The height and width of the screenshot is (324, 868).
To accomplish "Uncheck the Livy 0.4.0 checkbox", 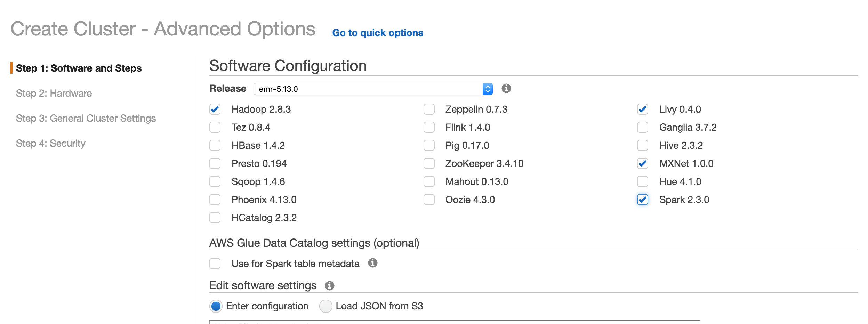I will coord(642,109).
